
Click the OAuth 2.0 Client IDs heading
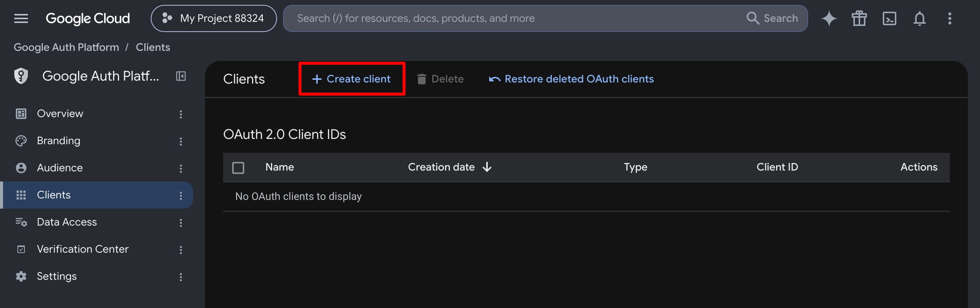pyautogui.click(x=285, y=134)
